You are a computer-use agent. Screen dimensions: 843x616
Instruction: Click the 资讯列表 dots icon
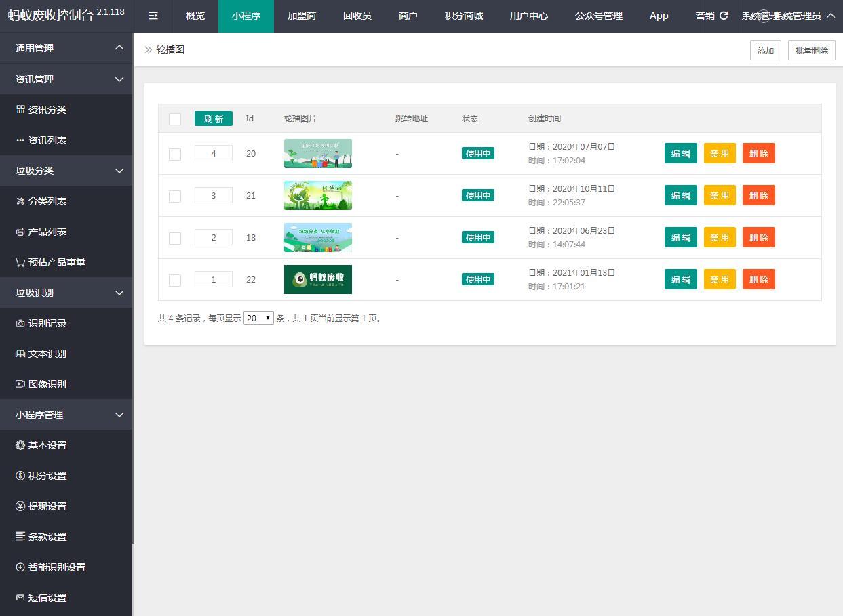click(20, 140)
